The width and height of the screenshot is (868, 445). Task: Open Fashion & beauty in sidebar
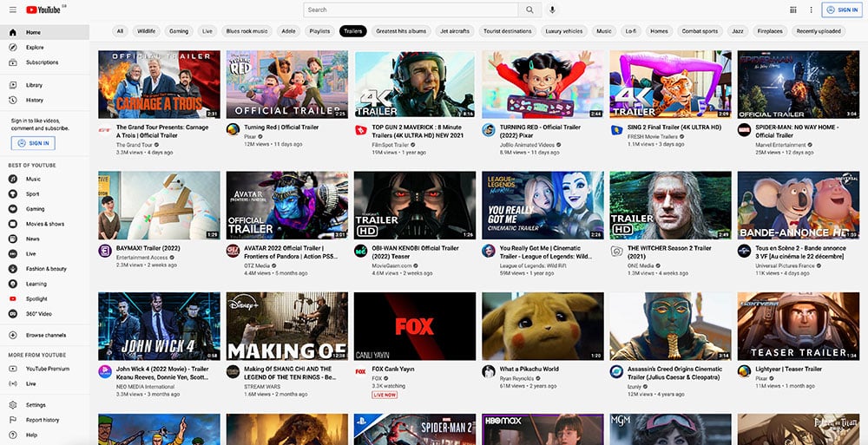pos(44,269)
